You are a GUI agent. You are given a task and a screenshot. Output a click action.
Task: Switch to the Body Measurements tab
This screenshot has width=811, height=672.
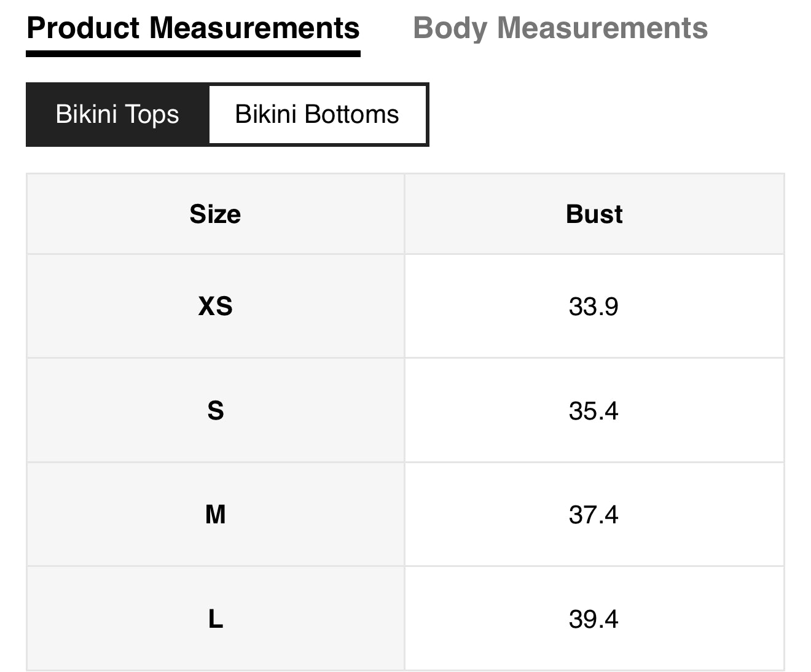coord(560,28)
